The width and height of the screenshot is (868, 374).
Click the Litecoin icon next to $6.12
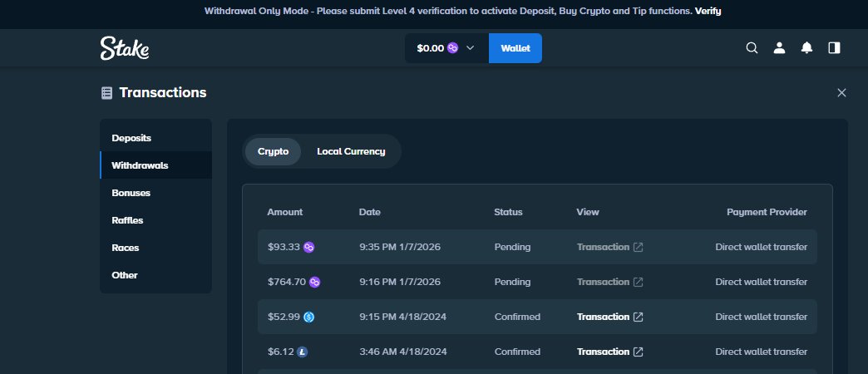(303, 352)
